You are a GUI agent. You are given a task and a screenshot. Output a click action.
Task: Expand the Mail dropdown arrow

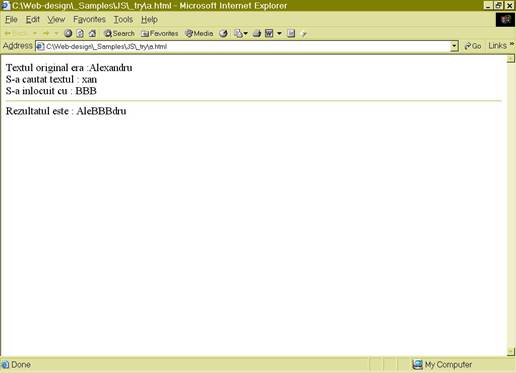click(x=246, y=33)
